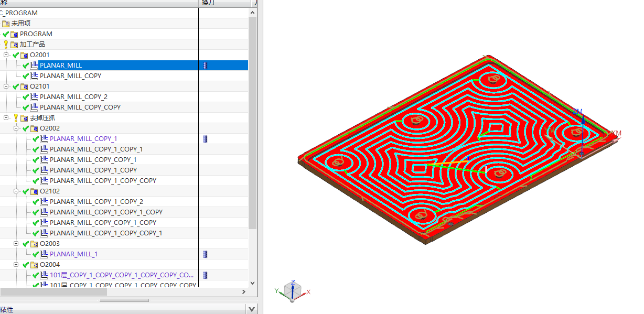Click the folder icon of program group O2102
644x314 pixels.
[x=34, y=191]
